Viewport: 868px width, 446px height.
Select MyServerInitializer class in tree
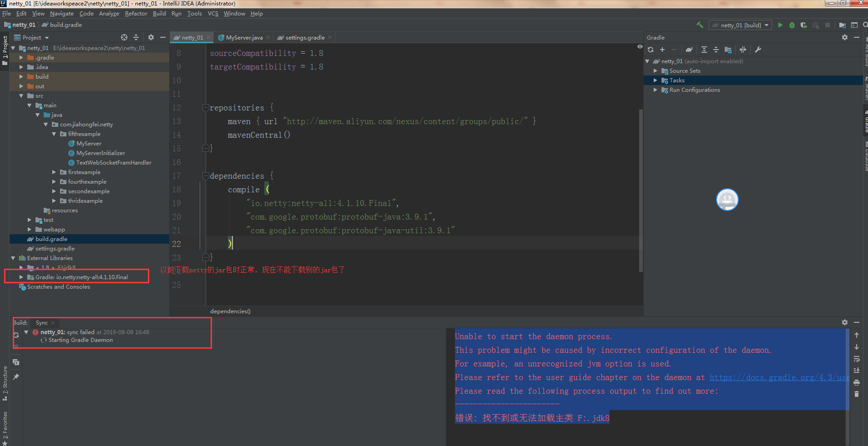pyautogui.click(x=101, y=153)
